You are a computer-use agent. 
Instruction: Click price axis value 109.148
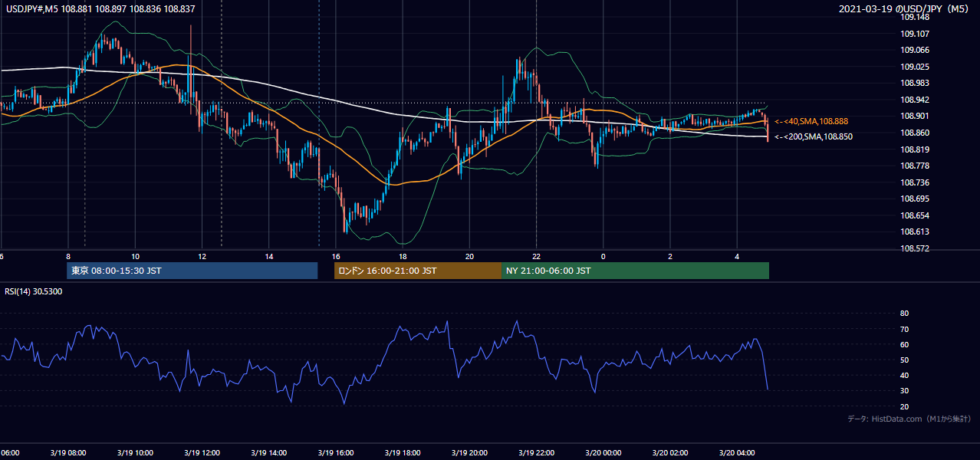(915, 17)
